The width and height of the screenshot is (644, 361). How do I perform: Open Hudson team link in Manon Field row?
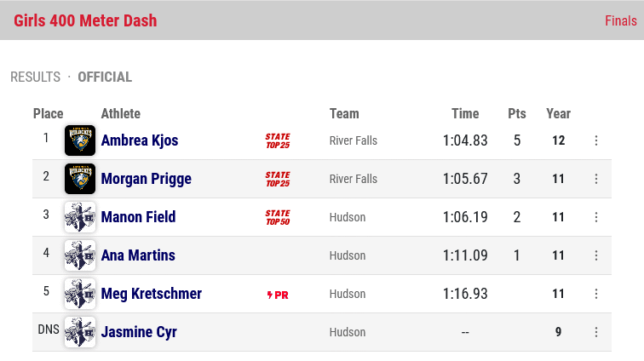pos(348,217)
